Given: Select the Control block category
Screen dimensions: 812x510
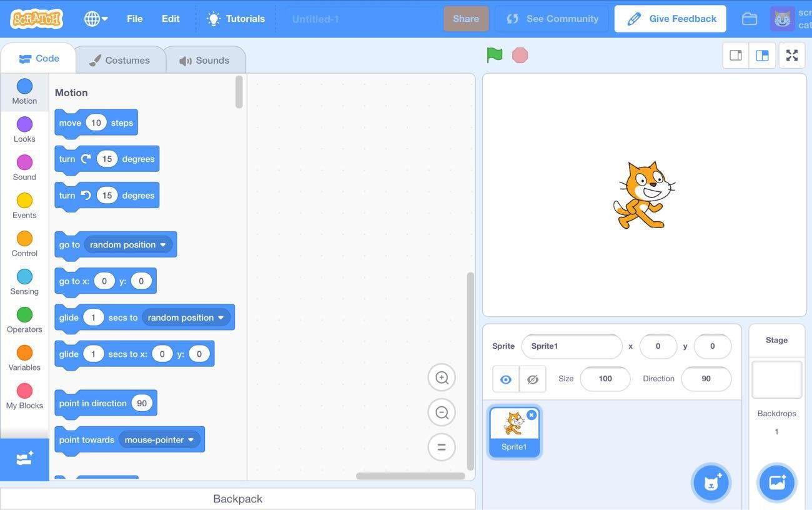Looking at the screenshot, I should point(24,244).
